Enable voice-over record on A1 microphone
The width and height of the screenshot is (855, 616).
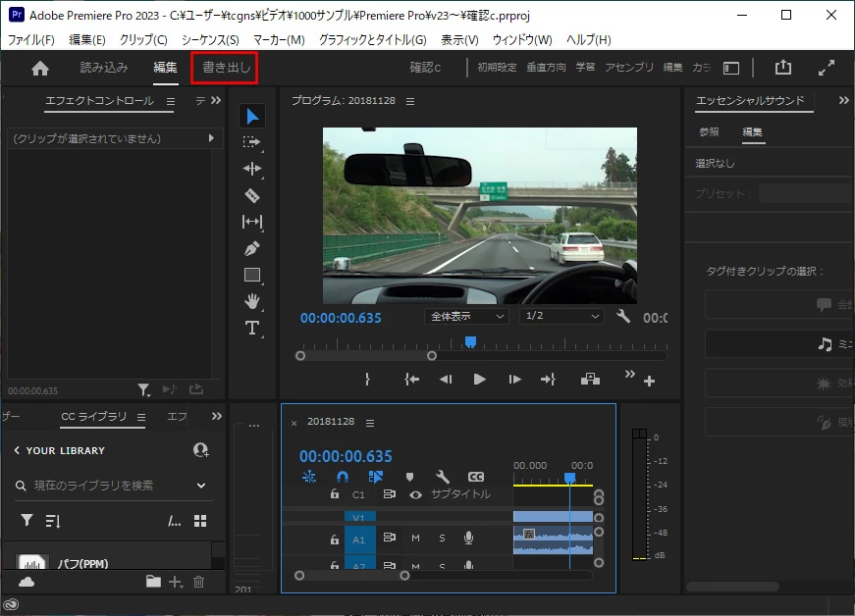[468, 539]
